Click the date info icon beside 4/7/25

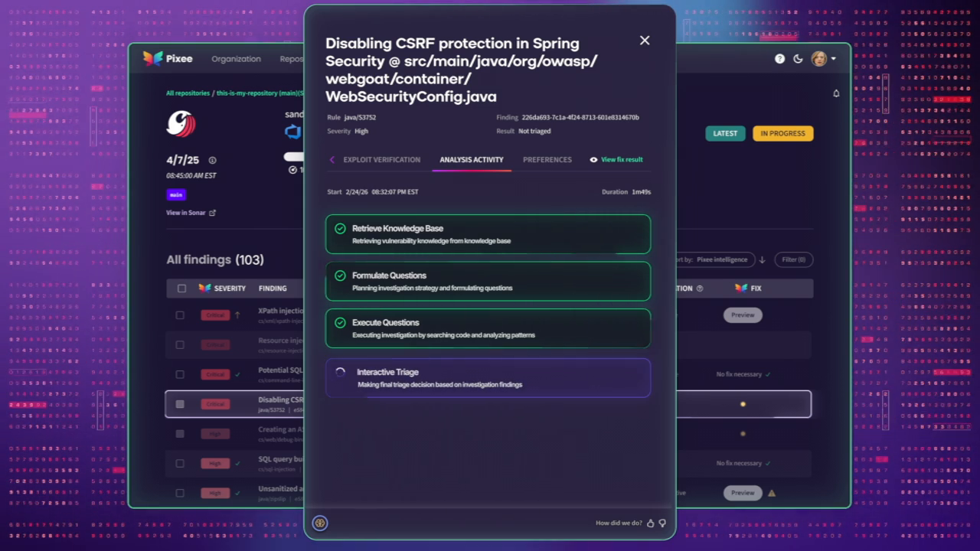click(212, 161)
